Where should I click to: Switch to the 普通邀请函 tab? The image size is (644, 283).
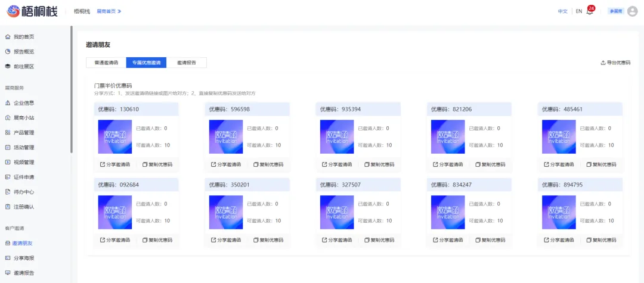106,63
